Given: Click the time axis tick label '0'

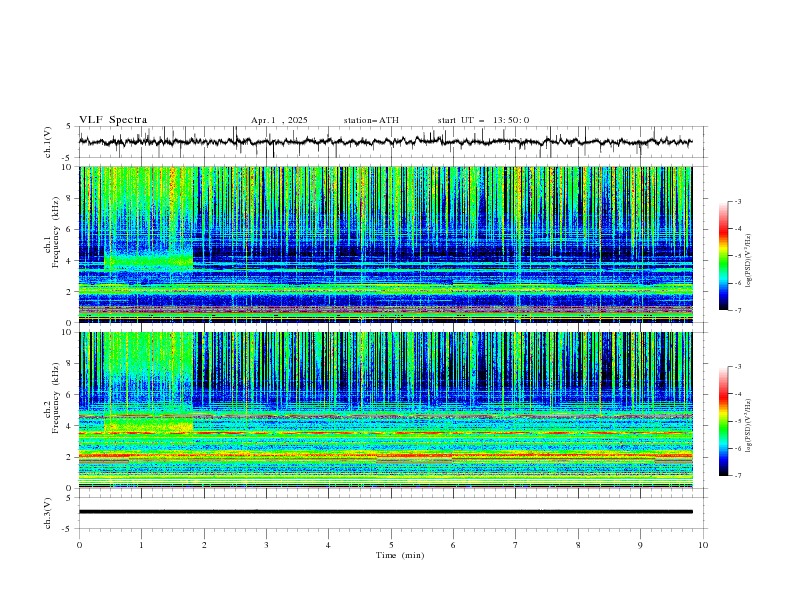Looking at the screenshot, I should [x=79, y=545].
